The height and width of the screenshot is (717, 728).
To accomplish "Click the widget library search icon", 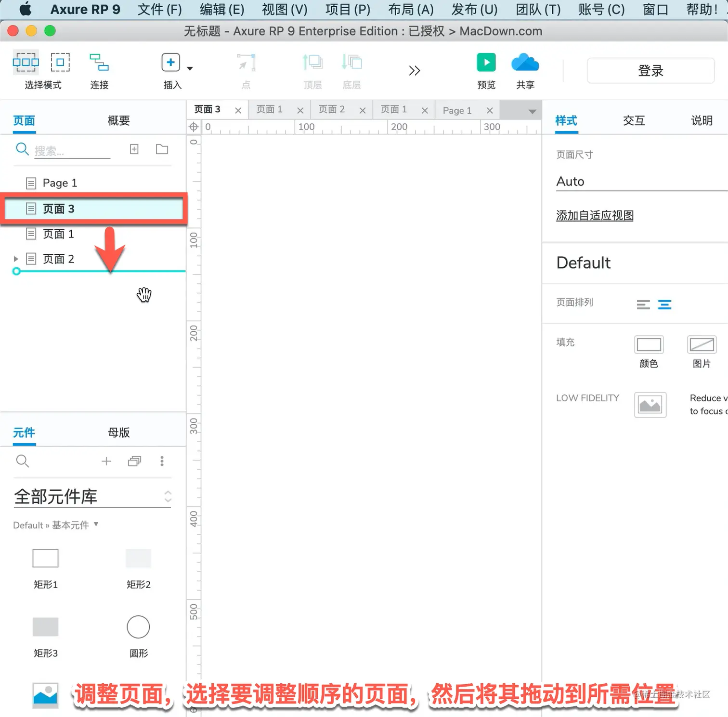I will (22, 461).
